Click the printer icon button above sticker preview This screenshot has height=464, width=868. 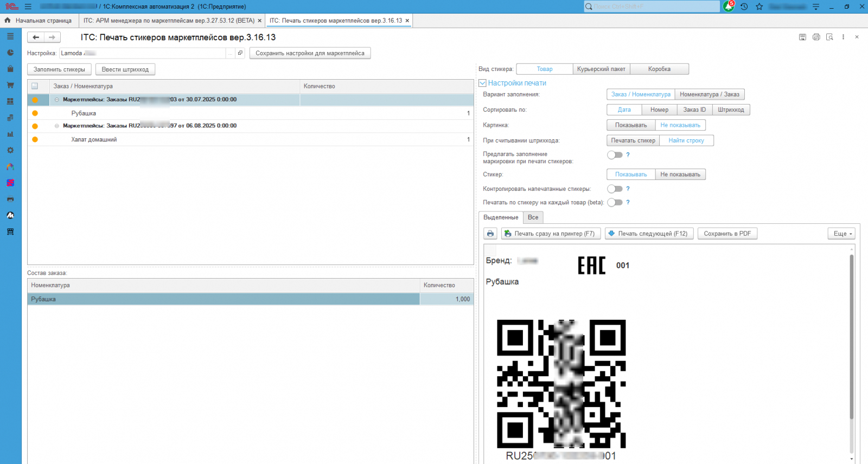click(x=490, y=234)
